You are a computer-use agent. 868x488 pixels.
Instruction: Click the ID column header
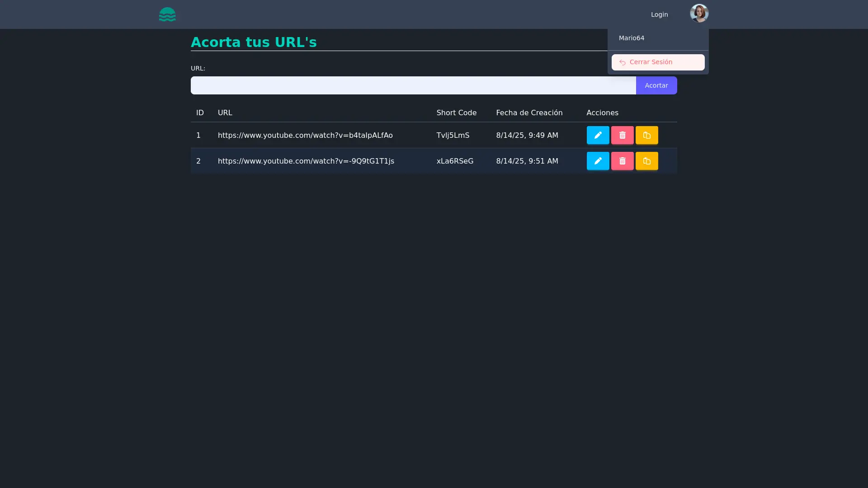point(200,113)
